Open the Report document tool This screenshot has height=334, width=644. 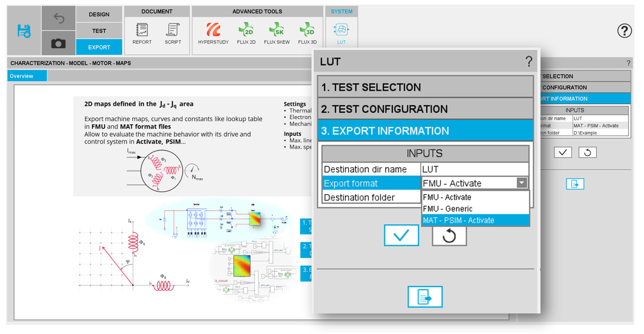[142, 34]
